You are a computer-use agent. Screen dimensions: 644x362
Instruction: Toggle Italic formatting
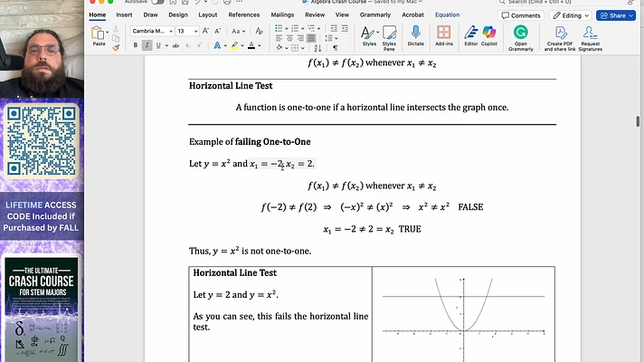click(x=147, y=45)
